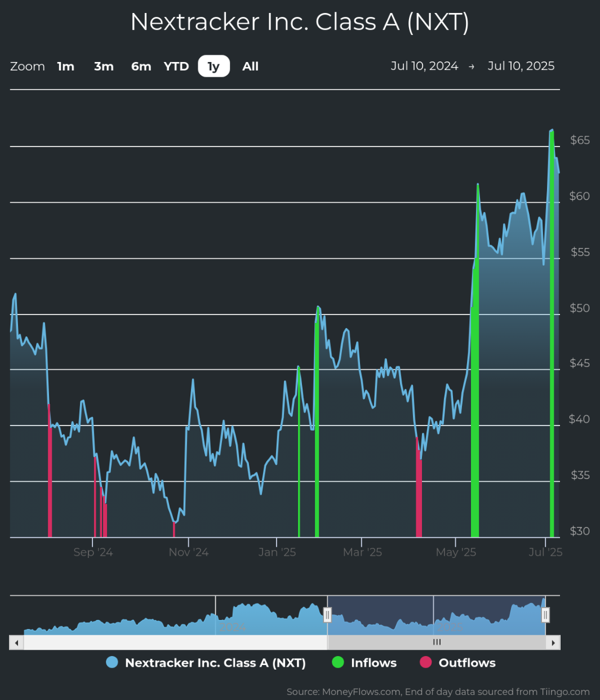Show All time range
This screenshot has height=700, width=600.
coord(251,67)
